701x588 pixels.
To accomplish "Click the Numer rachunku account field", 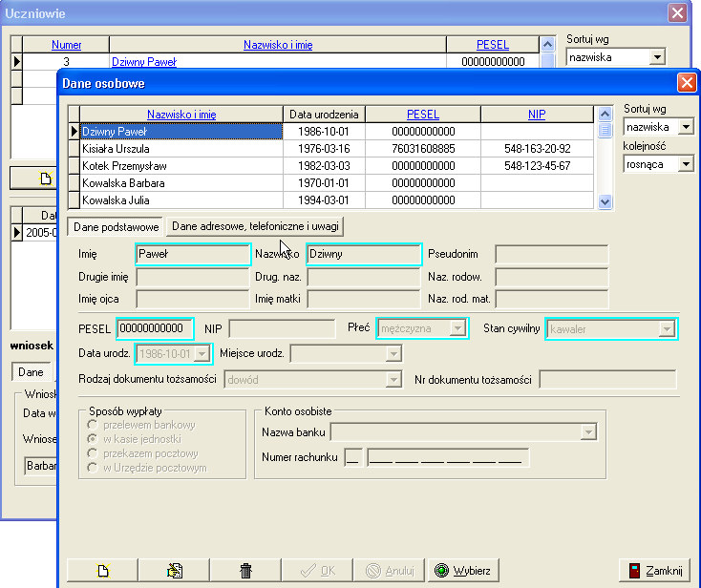I will 448,457.
